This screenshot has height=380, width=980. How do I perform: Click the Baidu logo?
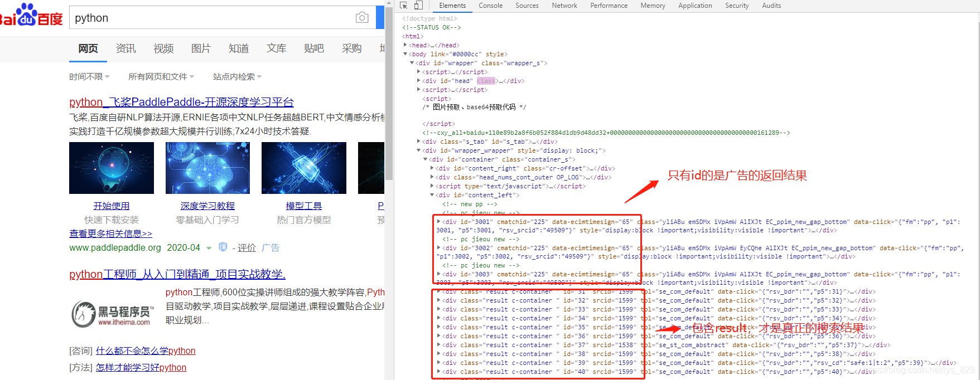(x=31, y=16)
